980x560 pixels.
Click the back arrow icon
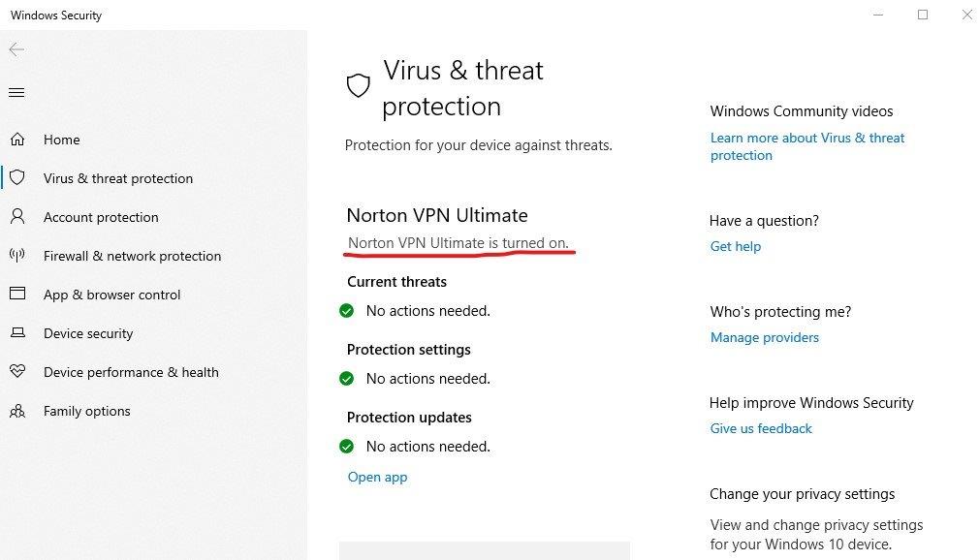point(16,49)
